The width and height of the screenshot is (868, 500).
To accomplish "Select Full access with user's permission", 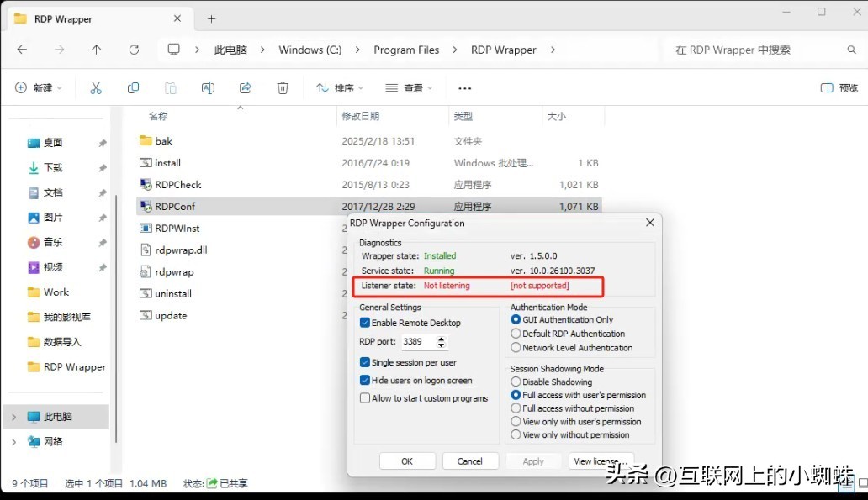I will point(516,395).
